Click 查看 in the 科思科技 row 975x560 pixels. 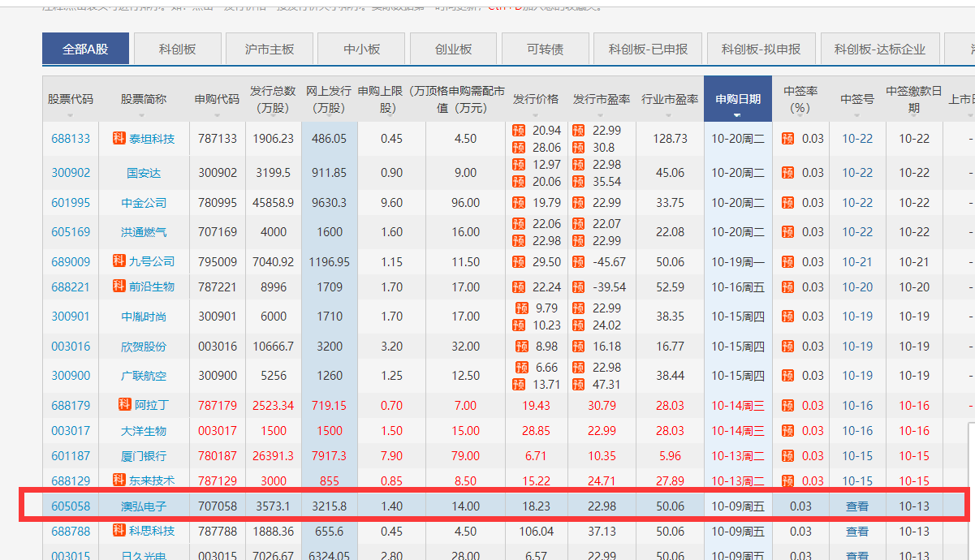coord(856,532)
